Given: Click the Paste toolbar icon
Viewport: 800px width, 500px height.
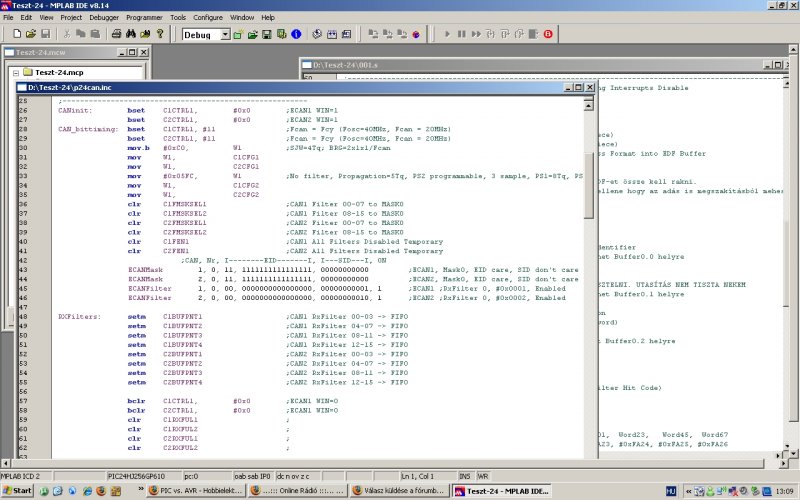Looking at the screenshot, I should point(95,34).
